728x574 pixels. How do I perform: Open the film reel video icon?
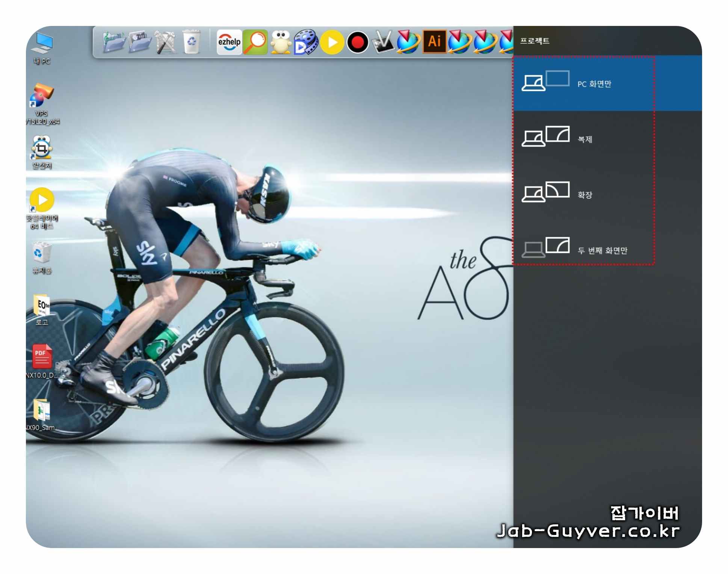click(306, 42)
